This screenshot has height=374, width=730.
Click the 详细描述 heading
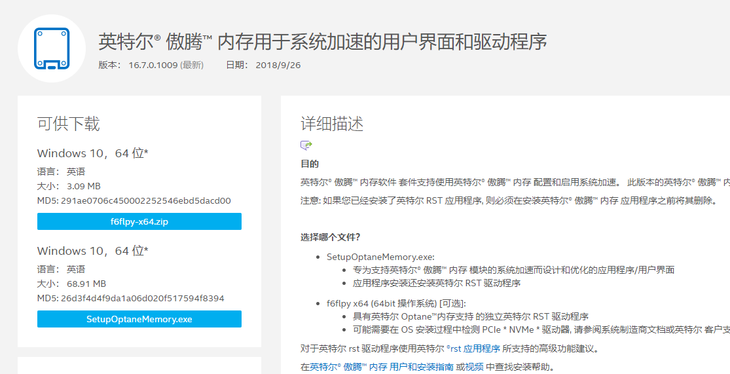pos(332,124)
